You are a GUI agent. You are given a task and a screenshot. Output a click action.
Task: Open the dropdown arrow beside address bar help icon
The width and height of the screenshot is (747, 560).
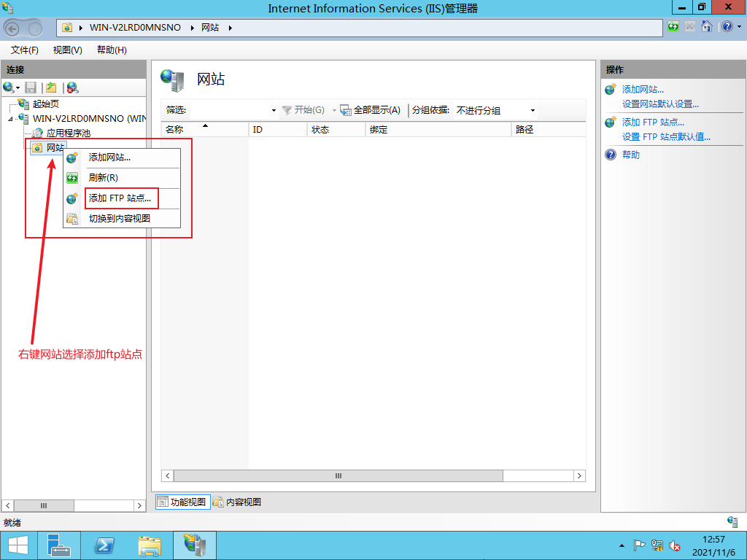(740, 27)
